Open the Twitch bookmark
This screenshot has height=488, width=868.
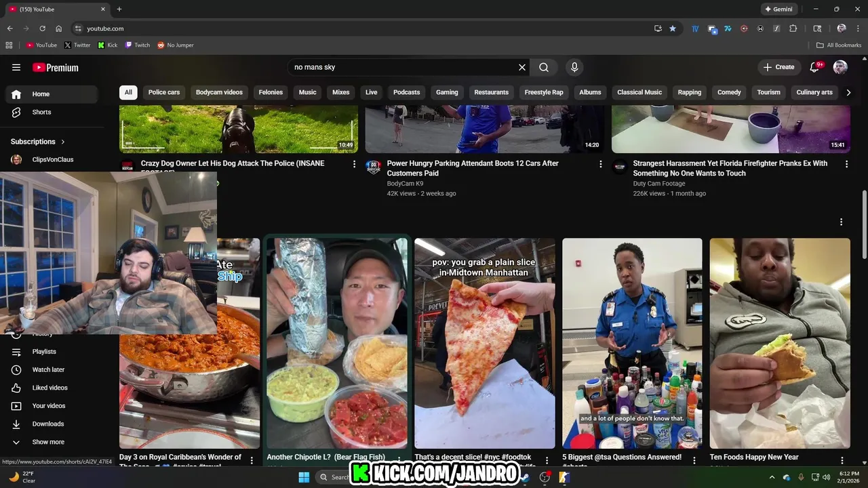pyautogui.click(x=138, y=45)
